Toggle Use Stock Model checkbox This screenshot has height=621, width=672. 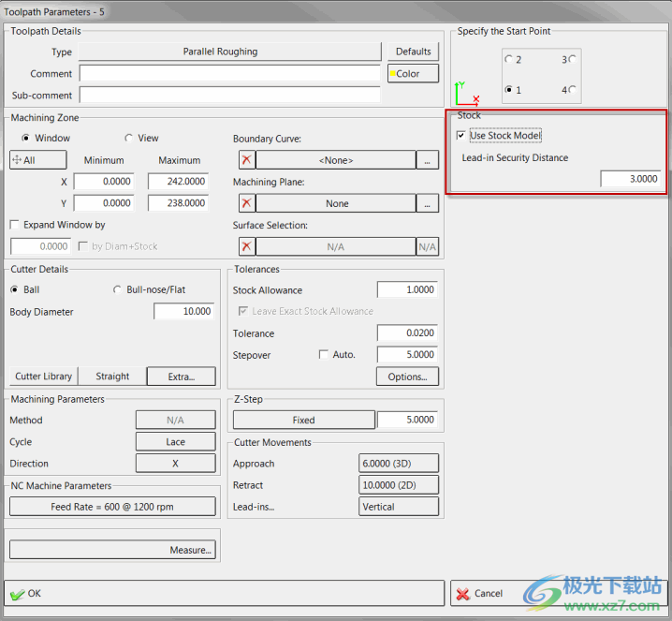[461, 136]
